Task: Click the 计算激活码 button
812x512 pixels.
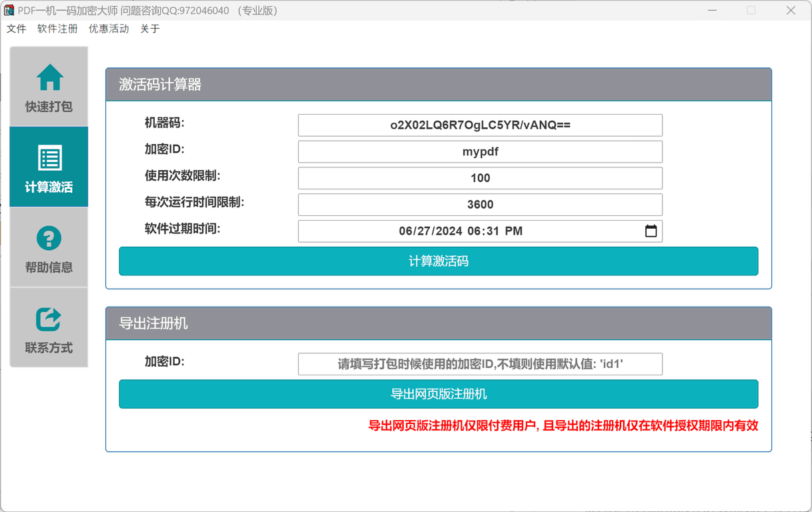Action: click(438, 261)
